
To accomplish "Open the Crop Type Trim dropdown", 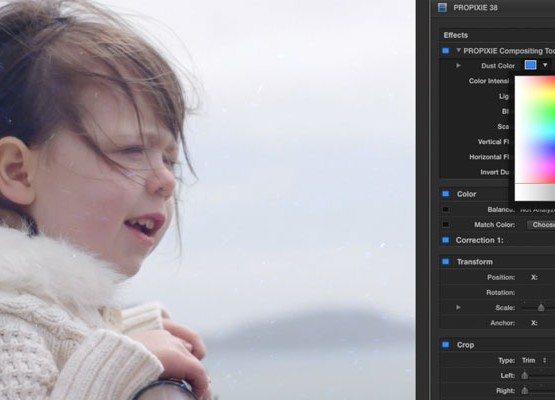I will 534,360.
